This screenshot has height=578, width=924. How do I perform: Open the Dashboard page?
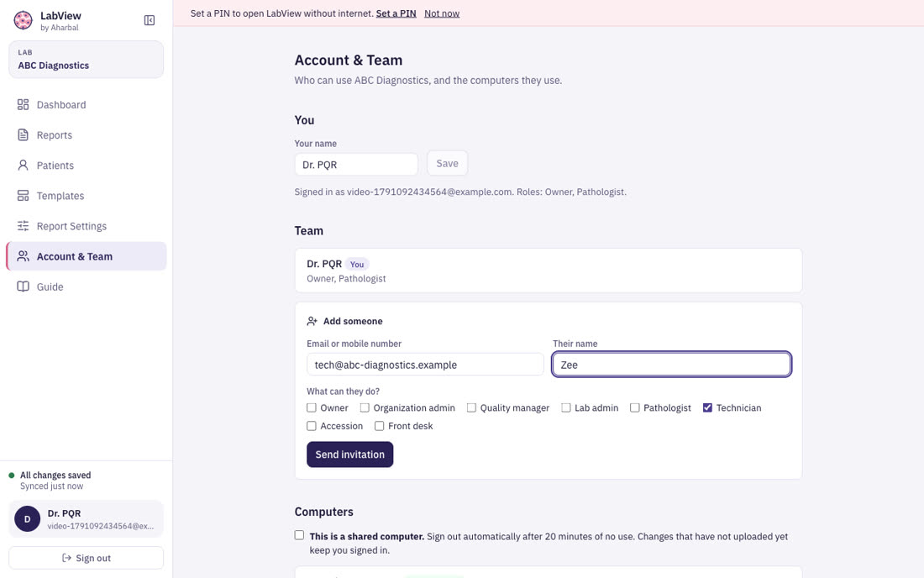click(x=86, y=105)
